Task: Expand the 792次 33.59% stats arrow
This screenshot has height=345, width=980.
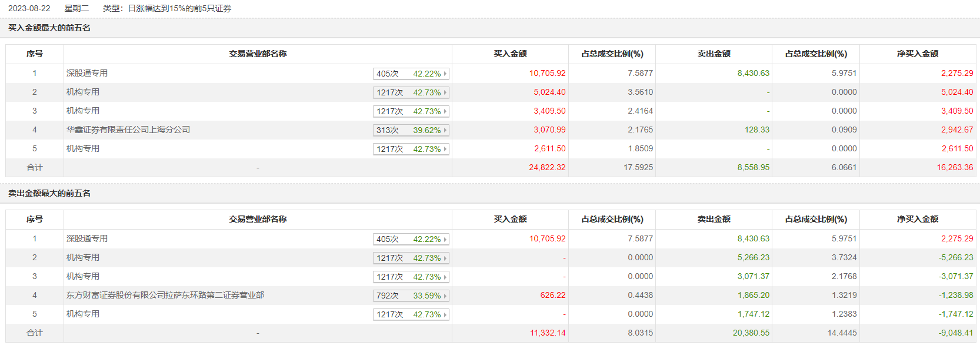Action: click(x=445, y=296)
